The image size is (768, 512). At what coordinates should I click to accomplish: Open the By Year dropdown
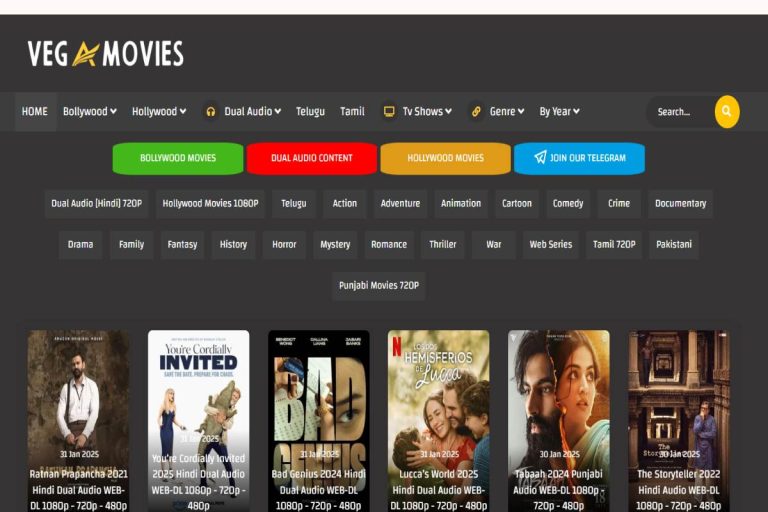coord(559,112)
